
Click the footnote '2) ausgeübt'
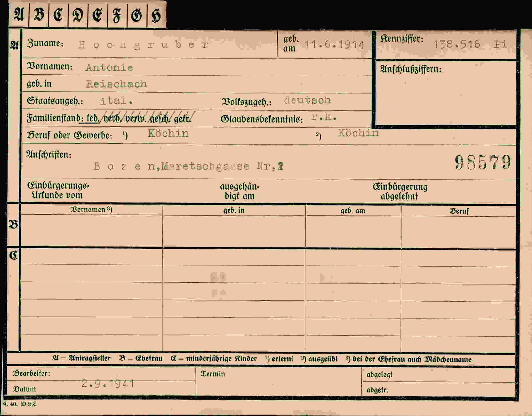click(x=319, y=359)
